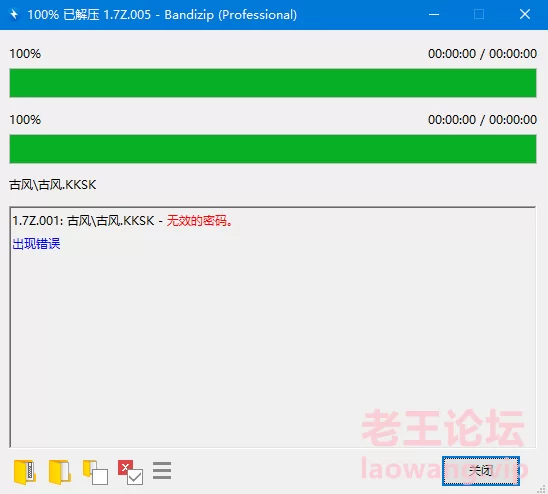Close the window with the title bar X
The width and height of the screenshot is (548, 494).
[x=525, y=15]
